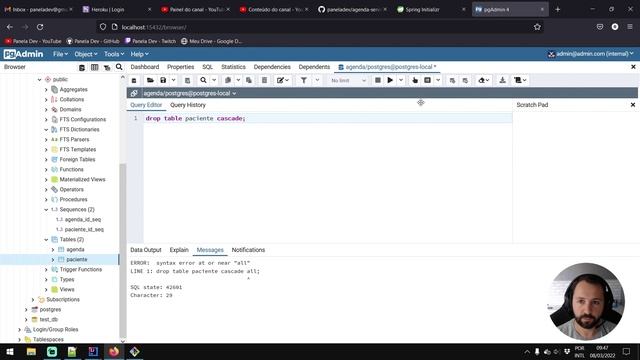The image size is (640, 360).
Task: Open the Find options dropdown arrow
Action: tap(214, 80)
